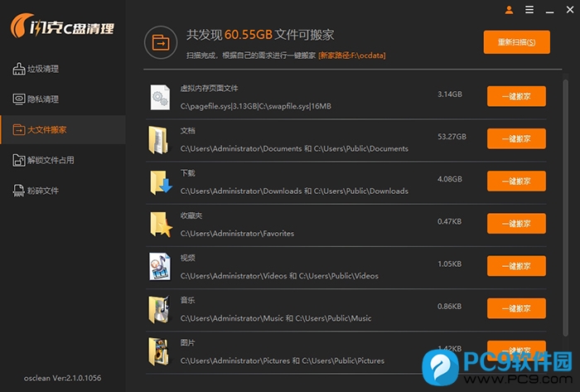Click the pagefile settings document icon

click(x=160, y=97)
